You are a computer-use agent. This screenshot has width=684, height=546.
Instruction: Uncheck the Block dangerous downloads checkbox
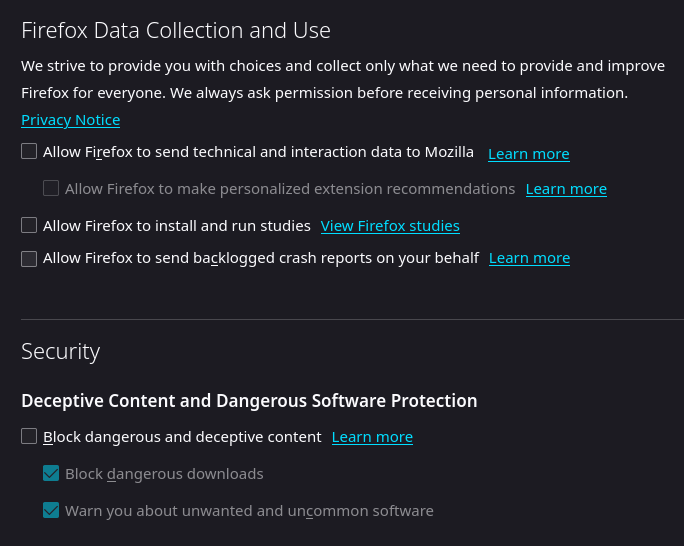(51, 473)
